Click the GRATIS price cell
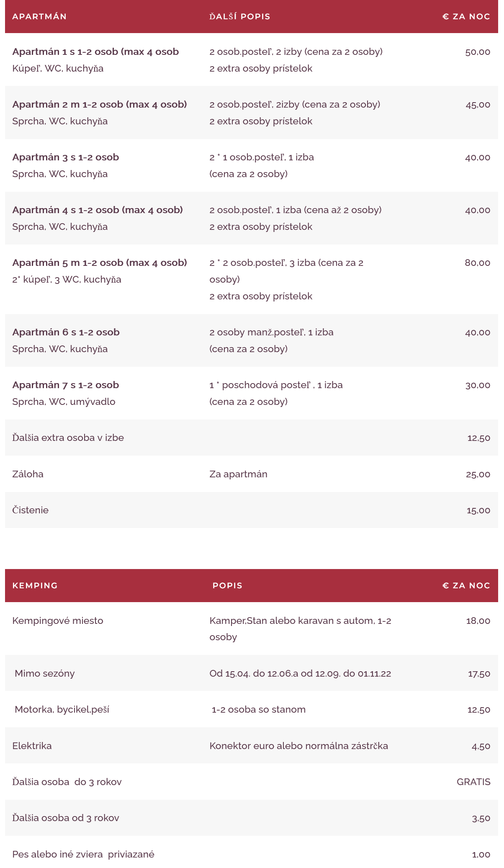The height and width of the screenshot is (868, 504). pos(473,782)
